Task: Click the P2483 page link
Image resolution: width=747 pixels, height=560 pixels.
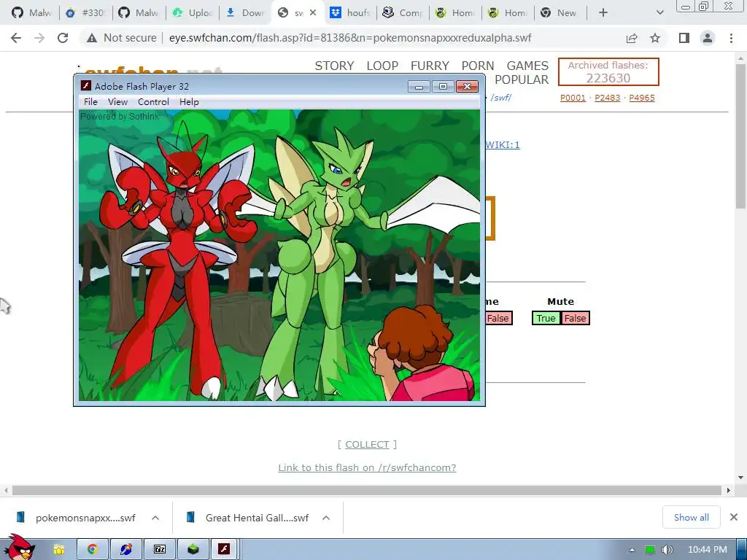Action: [x=608, y=98]
